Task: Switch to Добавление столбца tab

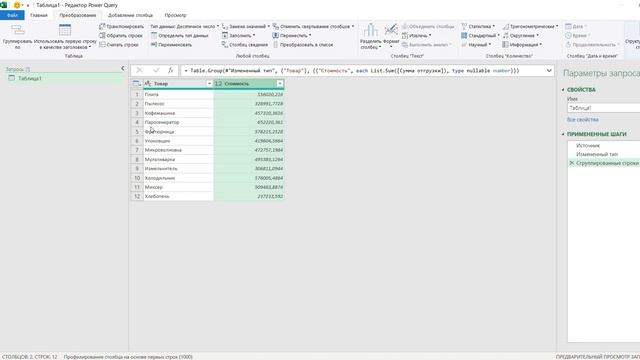Action: tap(130, 15)
